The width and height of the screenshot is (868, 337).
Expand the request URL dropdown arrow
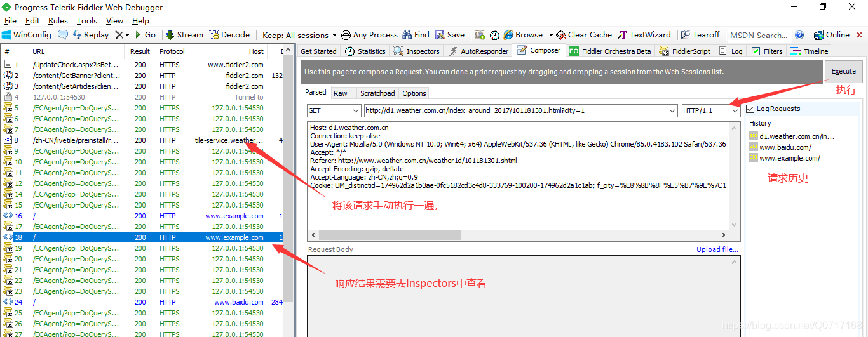point(673,110)
